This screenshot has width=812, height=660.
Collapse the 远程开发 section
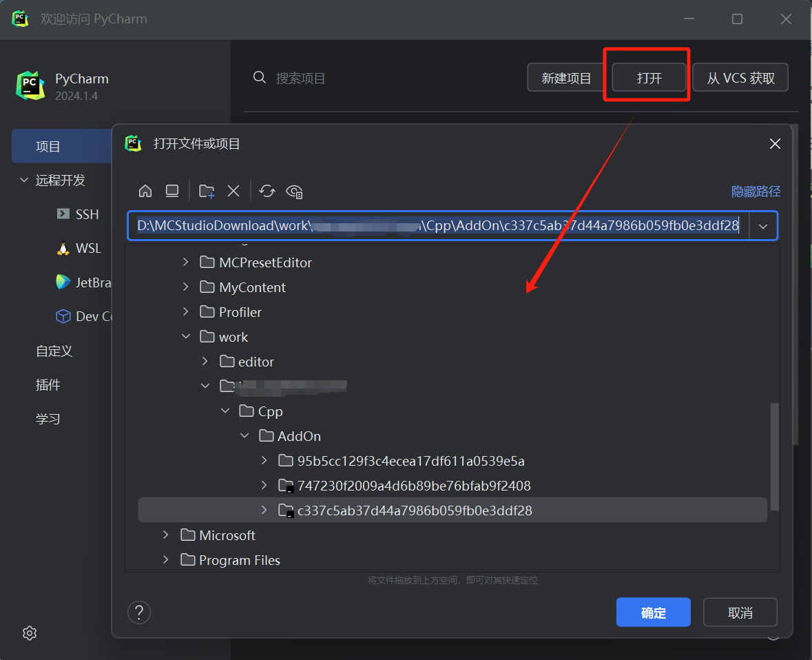coord(24,180)
